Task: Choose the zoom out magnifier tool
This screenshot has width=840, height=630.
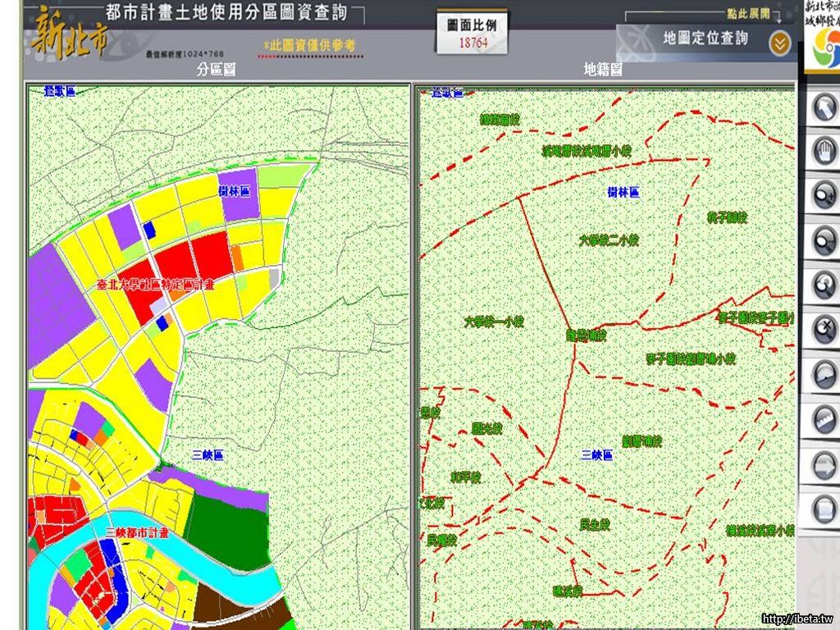Action: (x=823, y=240)
